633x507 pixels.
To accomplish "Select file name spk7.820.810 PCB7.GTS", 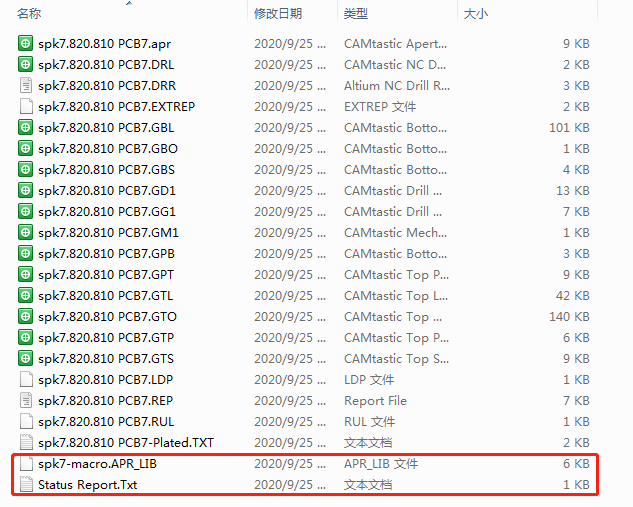I will coord(106,358).
